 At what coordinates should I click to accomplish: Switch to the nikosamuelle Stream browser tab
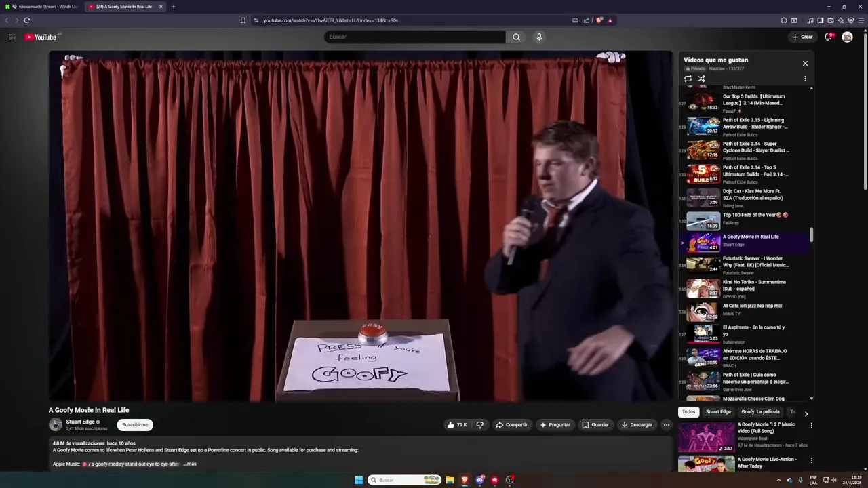point(42,7)
